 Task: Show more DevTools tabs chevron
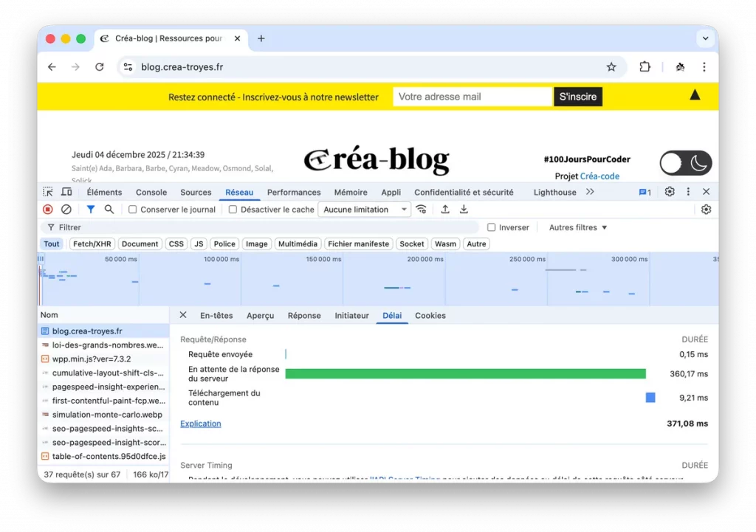pos(590,192)
